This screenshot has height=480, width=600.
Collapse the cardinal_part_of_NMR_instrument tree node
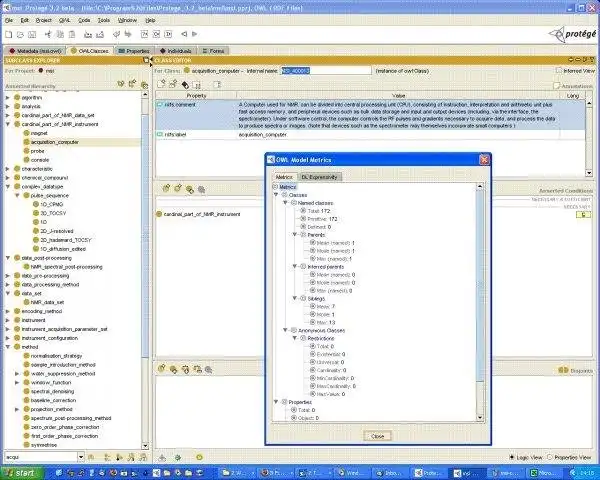tap(8, 124)
